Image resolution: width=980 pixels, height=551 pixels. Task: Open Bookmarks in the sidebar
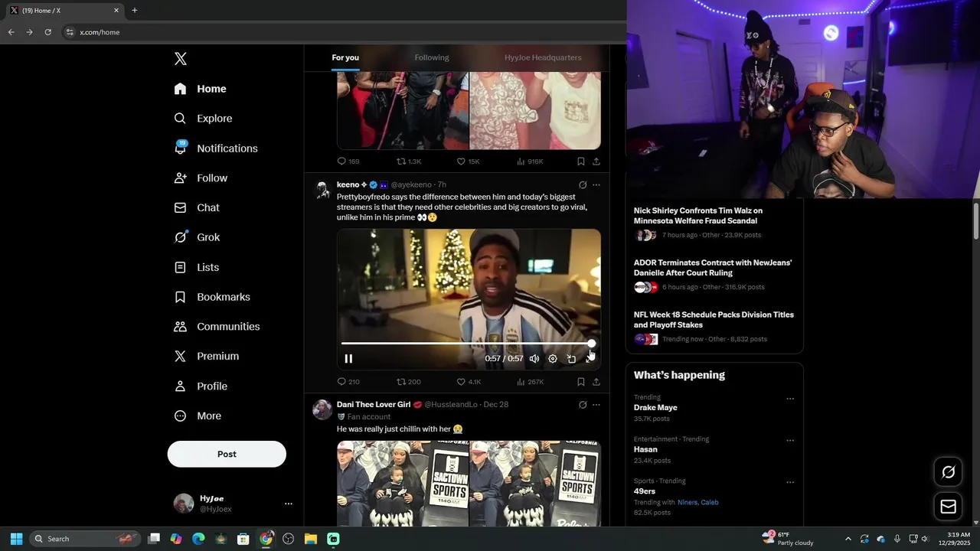(212, 297)
